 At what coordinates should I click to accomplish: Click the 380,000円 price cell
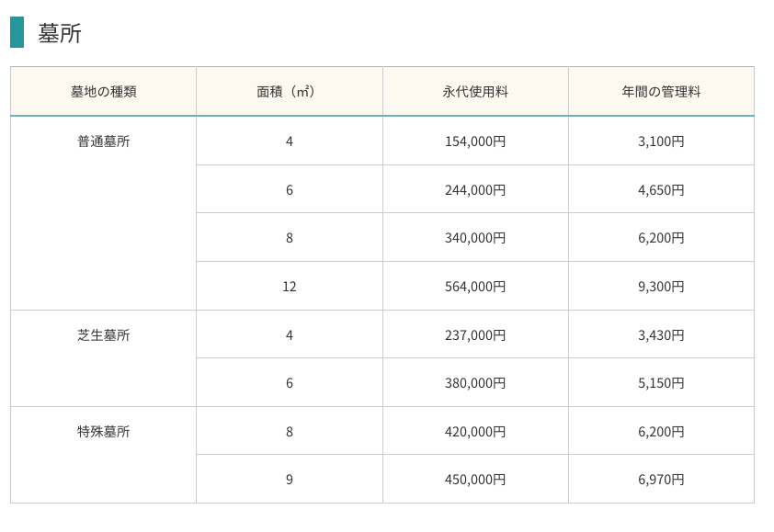click(475, 382)
